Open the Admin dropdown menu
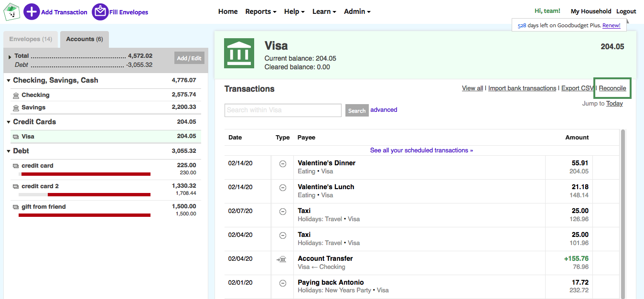The height and width of the screenshot is (299, 644). [x=357, y=11]
